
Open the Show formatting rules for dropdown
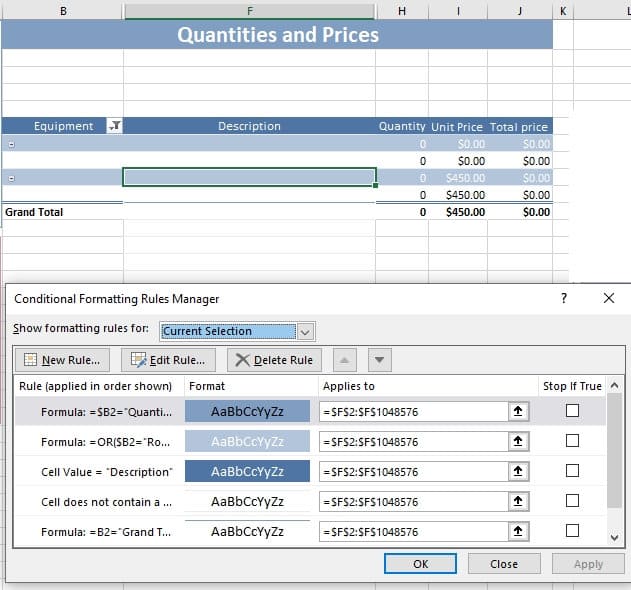coord(306,331)
